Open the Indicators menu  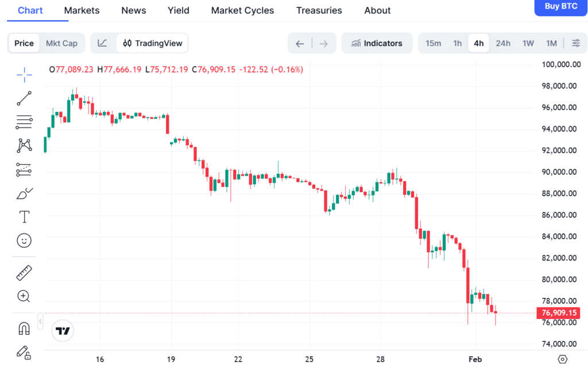pos(377,43)
